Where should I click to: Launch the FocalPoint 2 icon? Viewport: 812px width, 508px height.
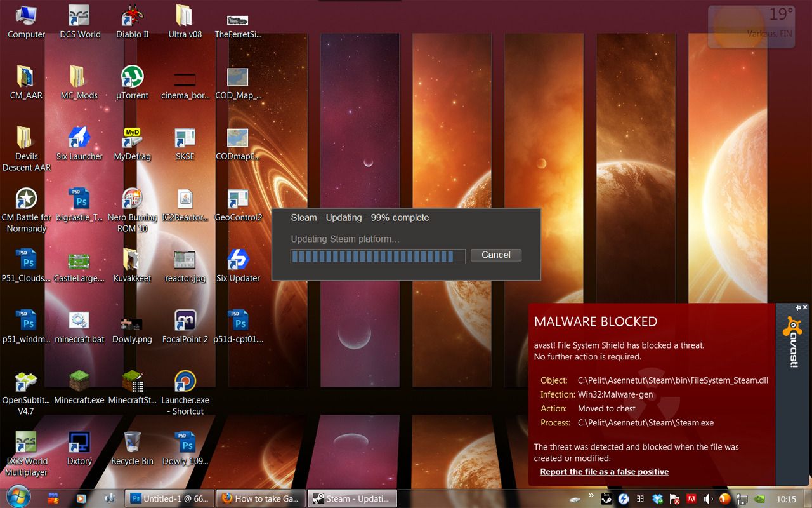point(185,326)
